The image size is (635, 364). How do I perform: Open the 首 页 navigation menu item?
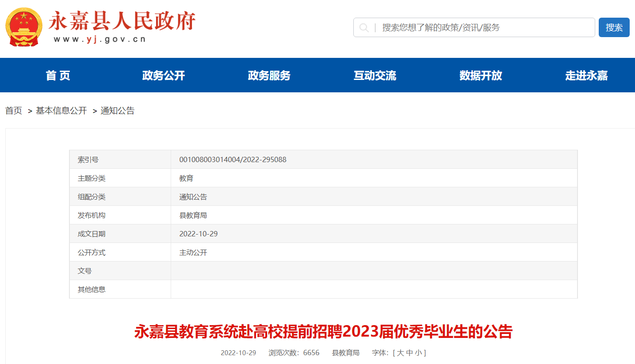point(58,76)
